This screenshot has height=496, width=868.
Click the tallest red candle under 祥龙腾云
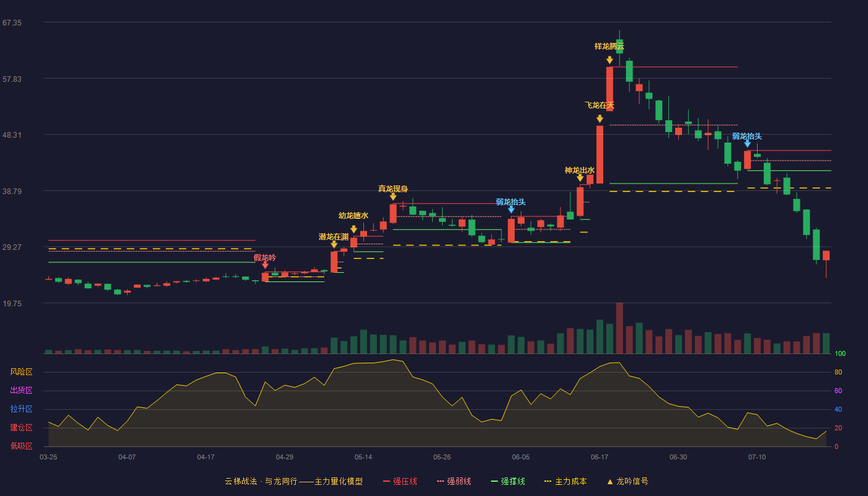point(609,89)
